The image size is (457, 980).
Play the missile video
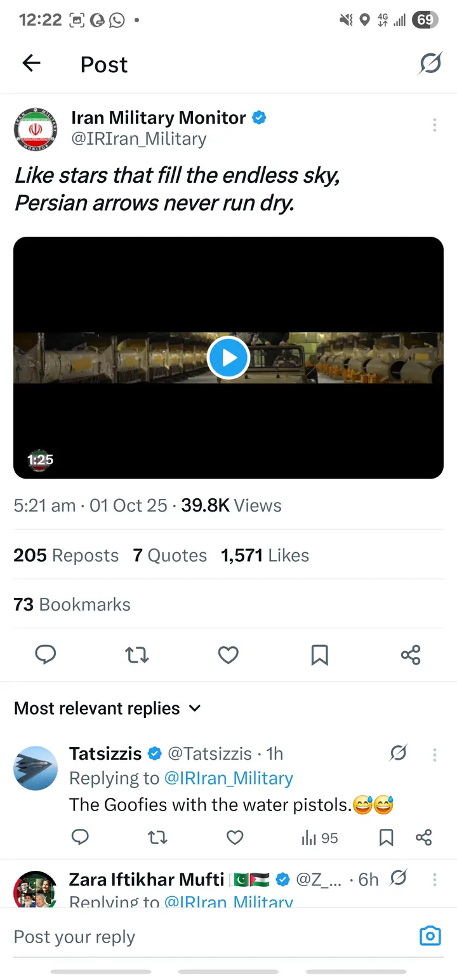click(228, 358)
